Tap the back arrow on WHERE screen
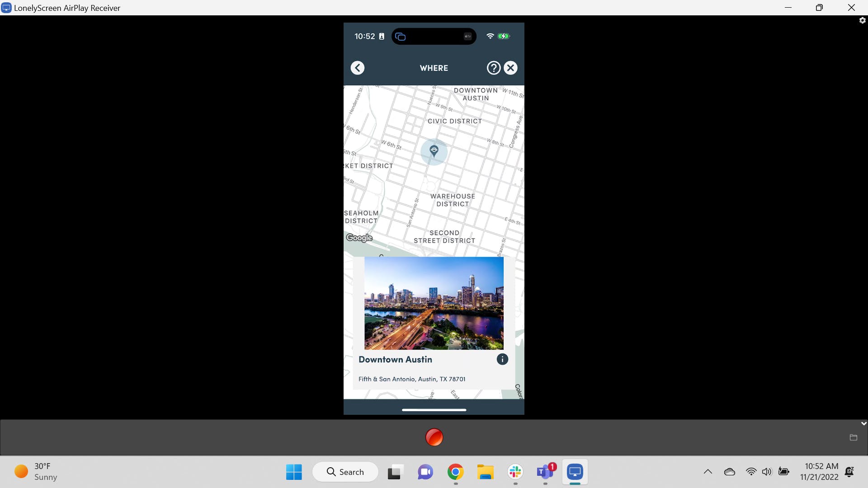Viewport: 868px width, 488px height. coord(357,68)
